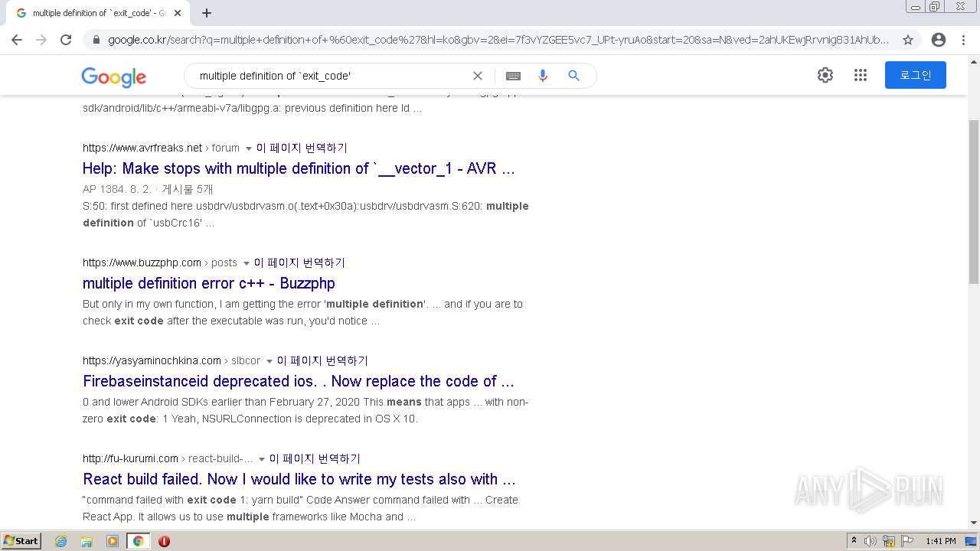Translate yasyaminochkina.com result page
This screenshot has height=551, width=980.
322,360
